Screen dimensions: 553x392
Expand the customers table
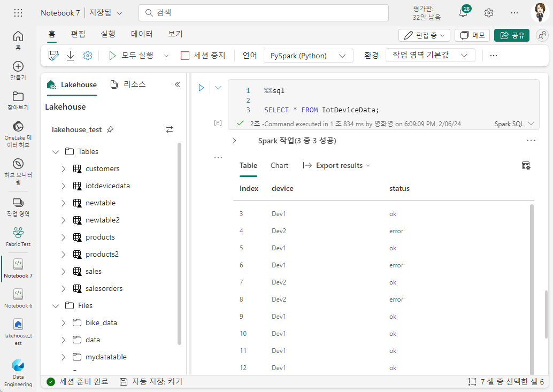click(64, 169)
